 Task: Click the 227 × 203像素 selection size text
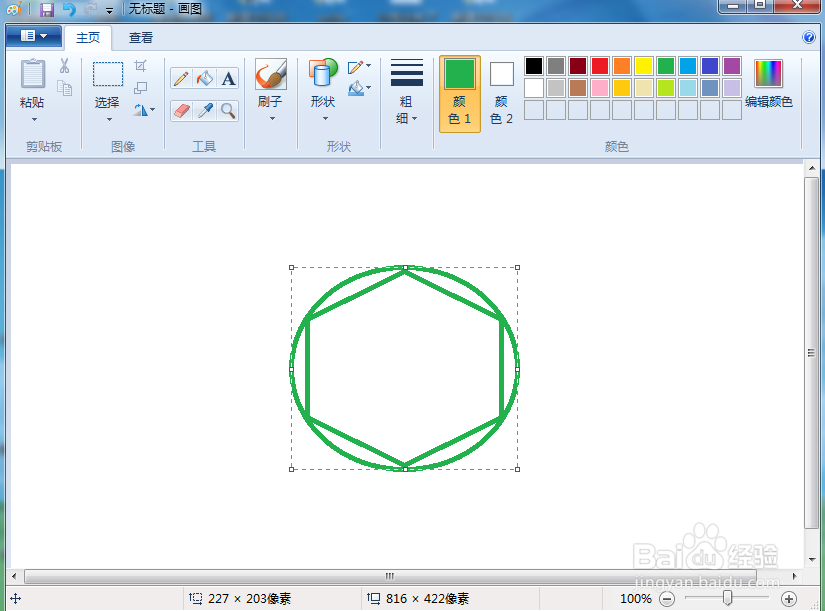249,599
